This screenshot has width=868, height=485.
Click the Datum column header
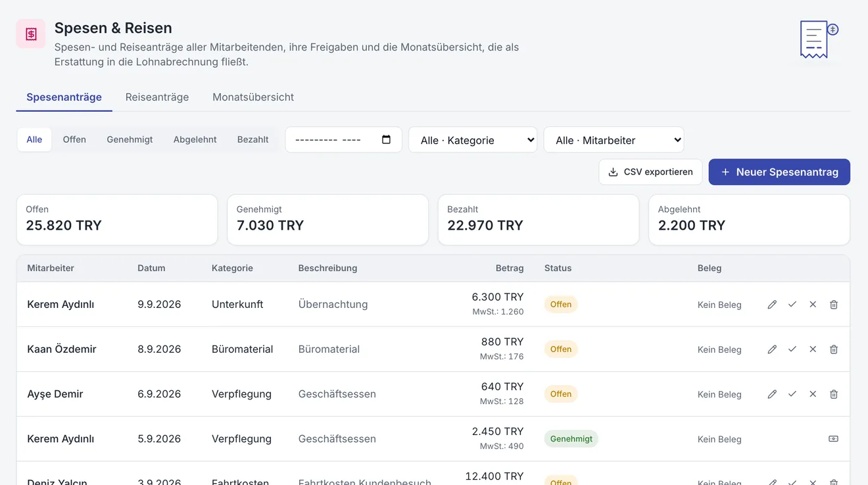click(x=151, y=268)
